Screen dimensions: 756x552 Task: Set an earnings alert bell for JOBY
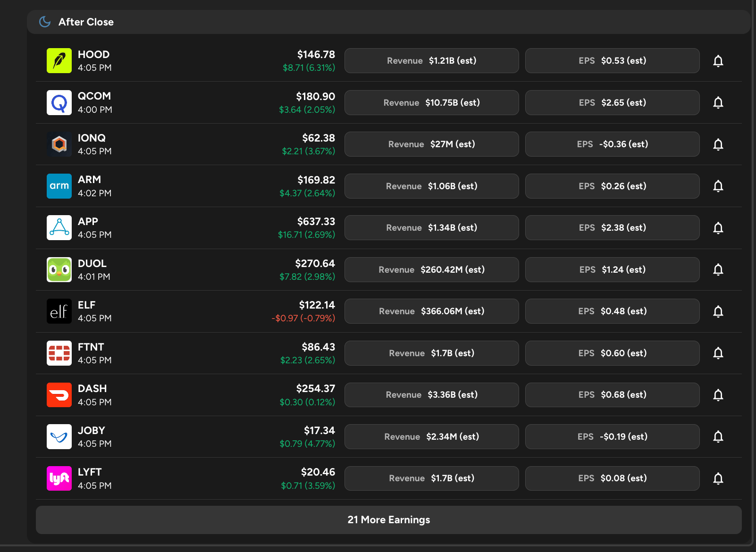pyautogui.click(x=718, y=436)
